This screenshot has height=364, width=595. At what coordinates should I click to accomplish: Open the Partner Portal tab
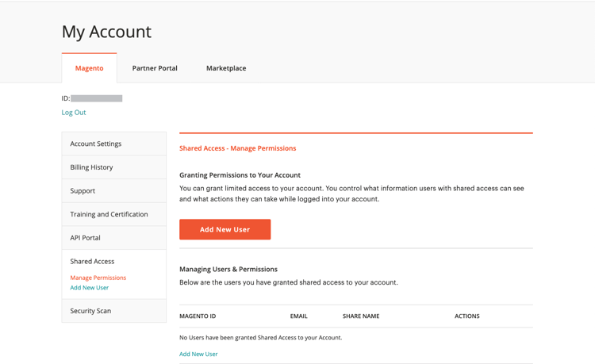(155, 68)
